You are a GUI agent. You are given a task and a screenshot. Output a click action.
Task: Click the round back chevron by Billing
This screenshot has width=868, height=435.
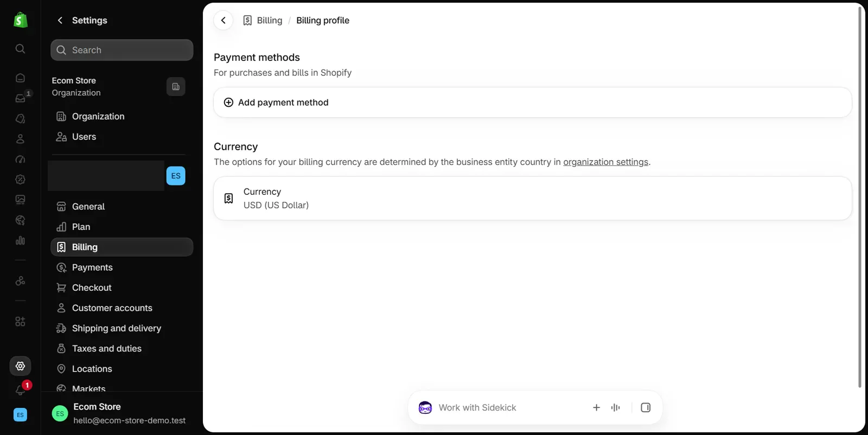coord(223,20)
